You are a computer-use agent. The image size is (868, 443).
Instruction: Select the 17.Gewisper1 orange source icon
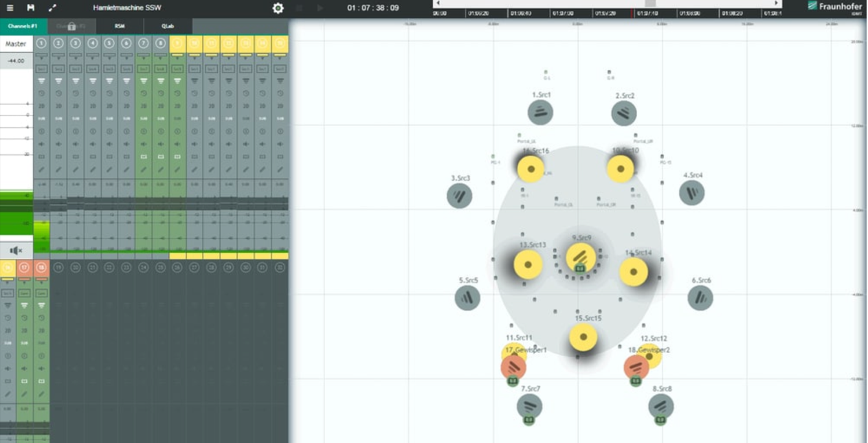513,367
